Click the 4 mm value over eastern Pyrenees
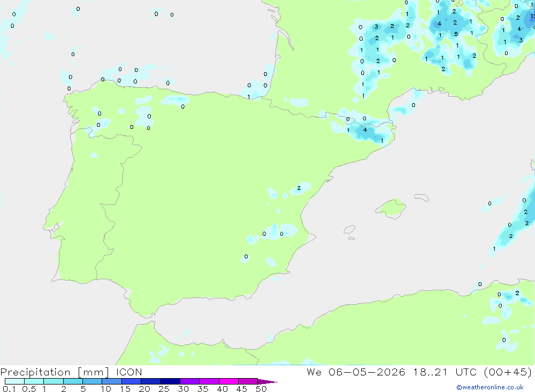 tap(365, 130)
